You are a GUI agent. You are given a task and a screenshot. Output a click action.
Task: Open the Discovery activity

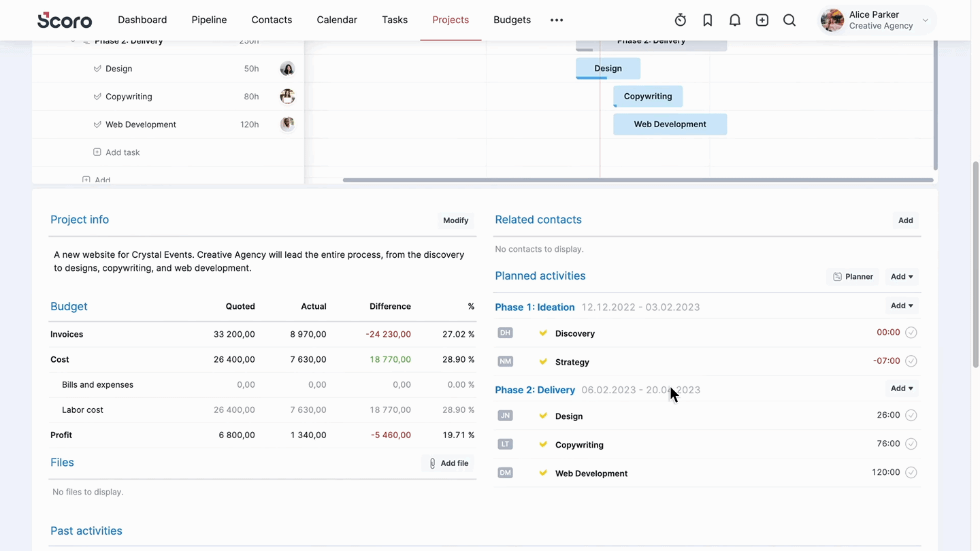575,333
